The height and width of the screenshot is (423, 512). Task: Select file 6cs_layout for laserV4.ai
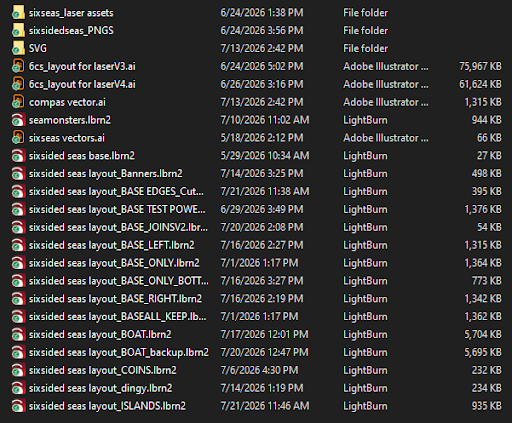tap(82, 84)
